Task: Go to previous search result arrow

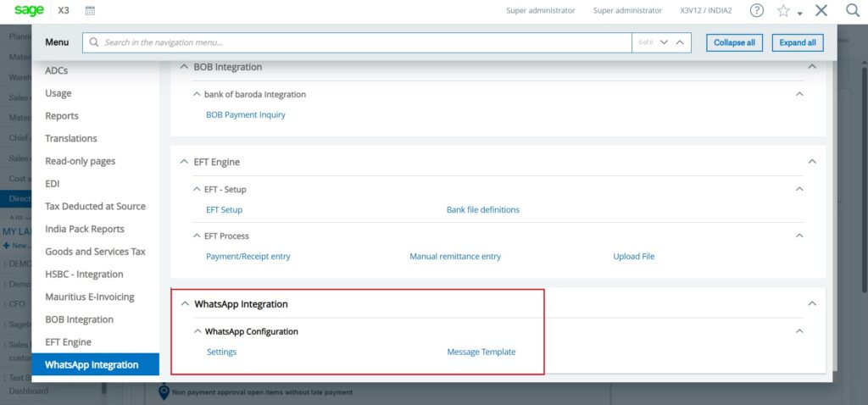Action: [681, 42]
